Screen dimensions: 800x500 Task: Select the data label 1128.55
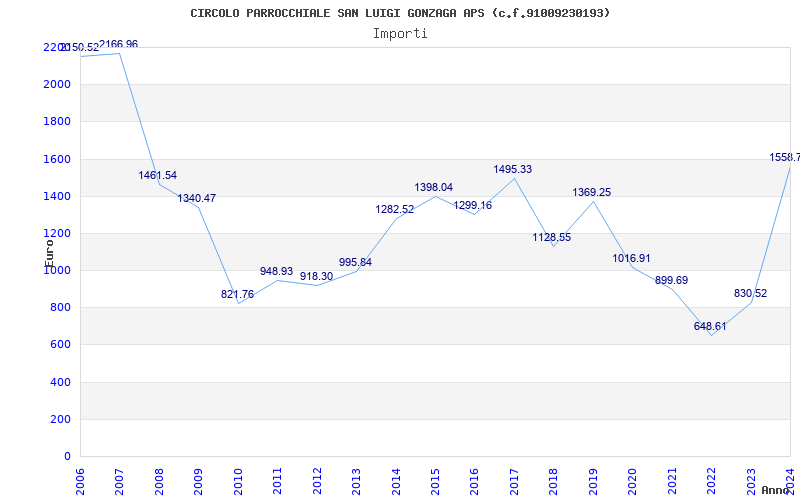click(x=552, y=238)
